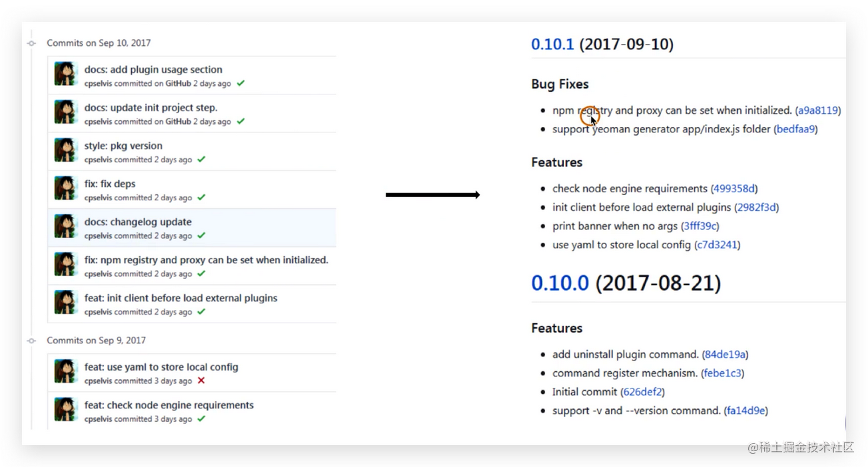Screen dimensions: 868x467
Task: Open commit hash bedfaa9
Action: tap(796, 129)
